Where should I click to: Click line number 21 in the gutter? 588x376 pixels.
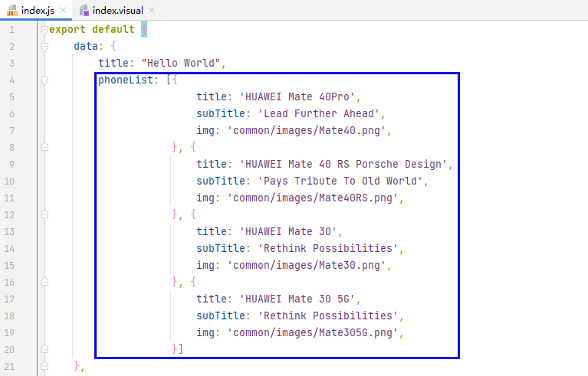[x=9, y=366]
